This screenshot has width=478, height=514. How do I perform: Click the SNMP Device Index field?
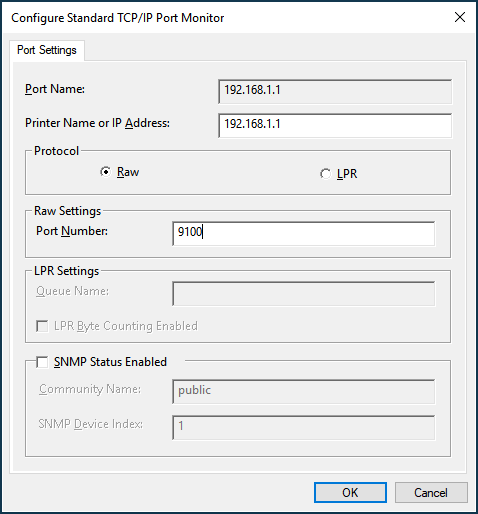point(304,427)
